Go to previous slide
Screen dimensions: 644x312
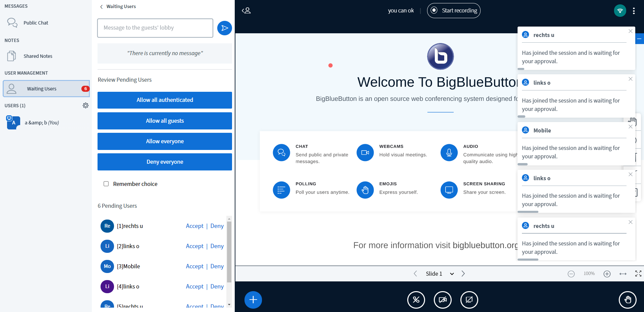point(415,274)
